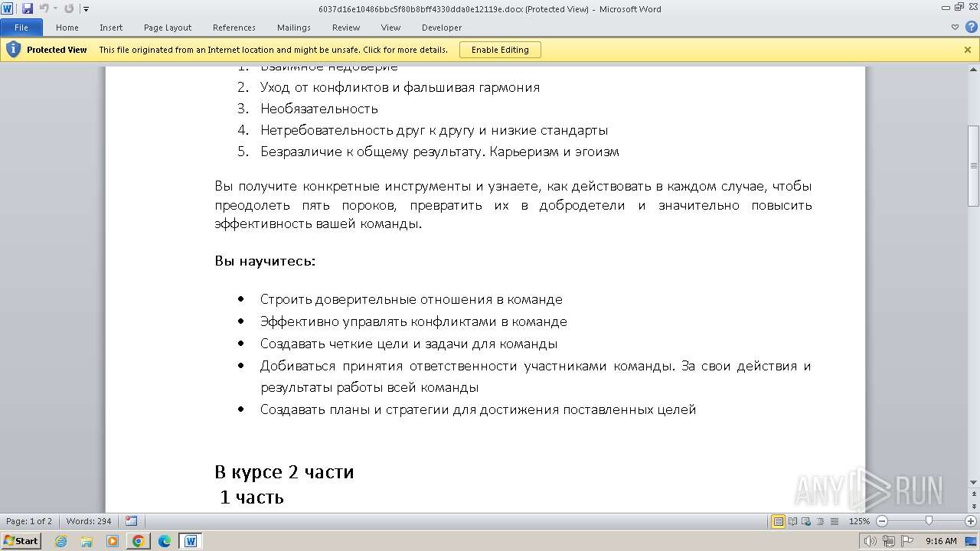Screen dimensions: 980x551
Task: Click the bullet 'Строить доверительные отношения в команде'
Action: (x=411, y=299)
